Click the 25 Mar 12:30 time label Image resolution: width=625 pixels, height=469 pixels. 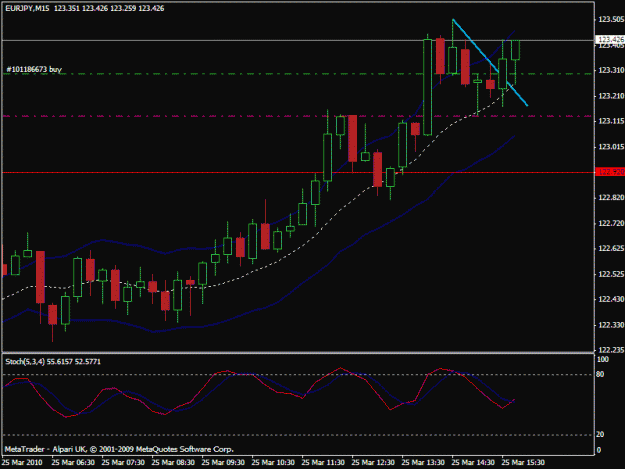[x=373, y=463]
